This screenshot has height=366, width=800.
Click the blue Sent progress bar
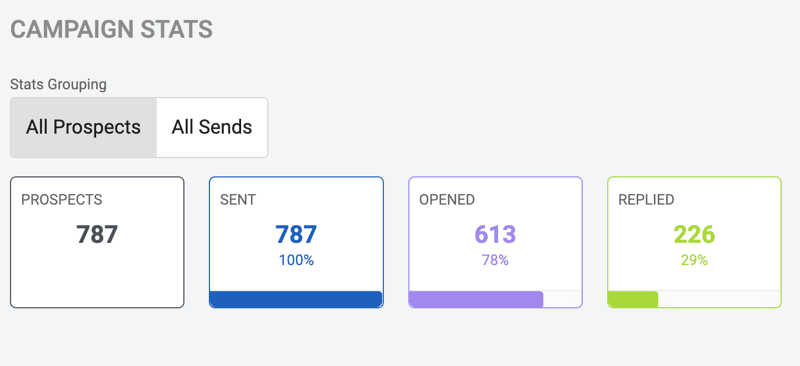pyautogui.click(x=296, y=299)
